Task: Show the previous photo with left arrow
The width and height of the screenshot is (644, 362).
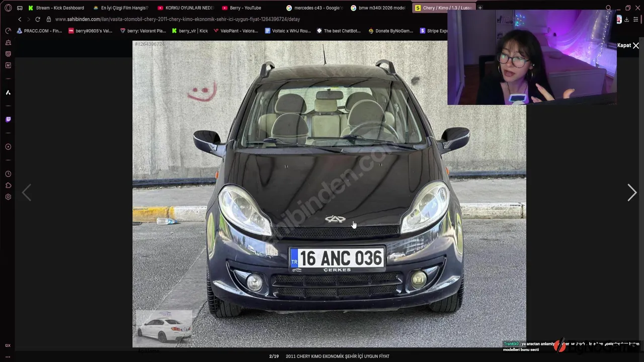Action: click(x=27, y=193)
